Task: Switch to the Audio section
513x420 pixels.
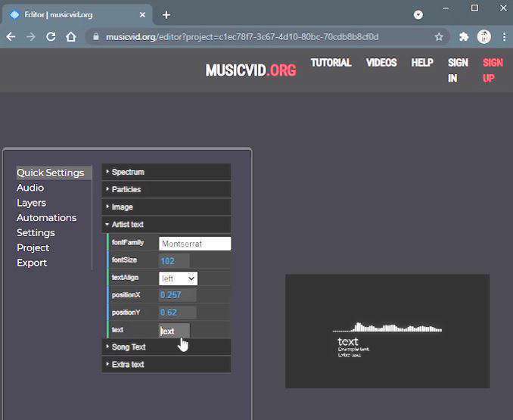Action: pyautogui.click(x=30, y=188)
